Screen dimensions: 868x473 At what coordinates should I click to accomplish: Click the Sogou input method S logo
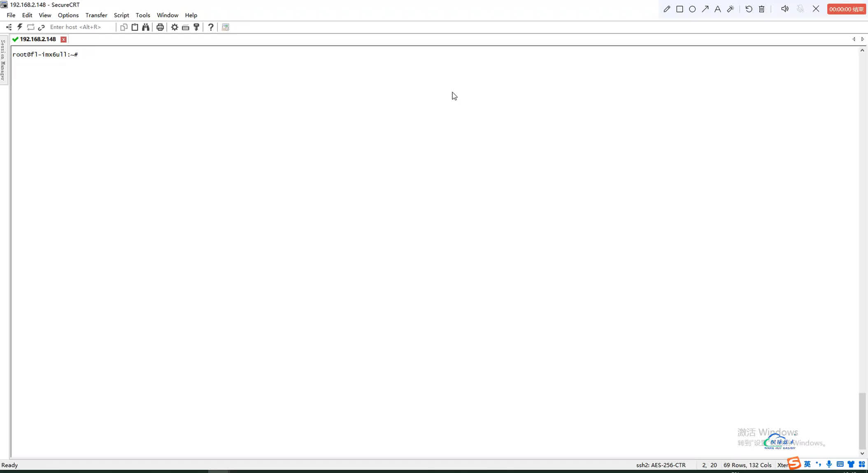pos(794,463)
